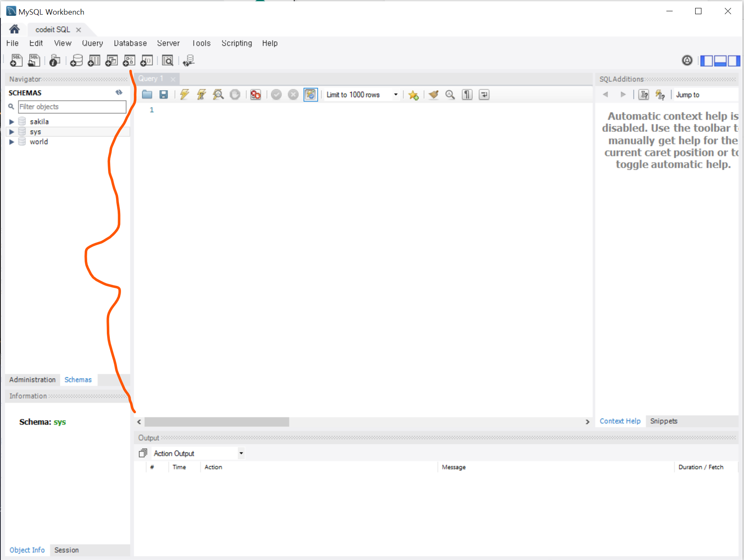Open the inspector for selected object

coord(55,61)
